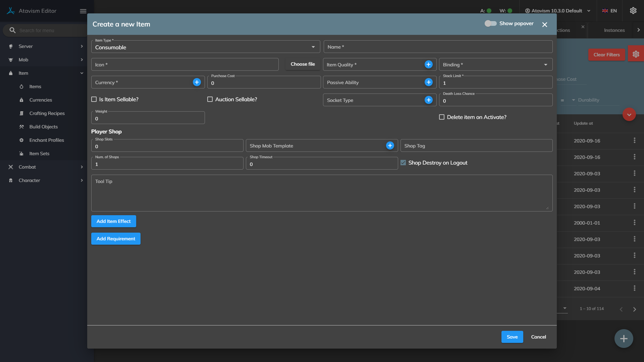Check the Auction Sellable checkbox
The height and width of the screenshot is (362, 644).
(210, 100)
